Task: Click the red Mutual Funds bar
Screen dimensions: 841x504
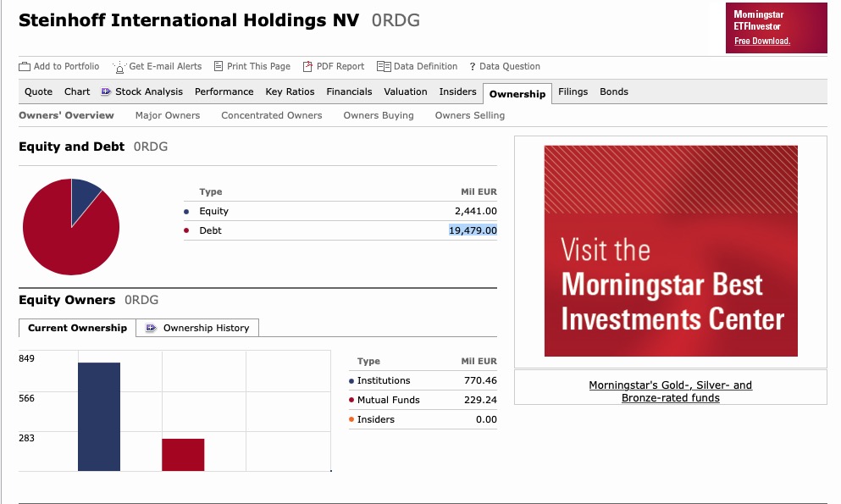Action: point(183,455)
